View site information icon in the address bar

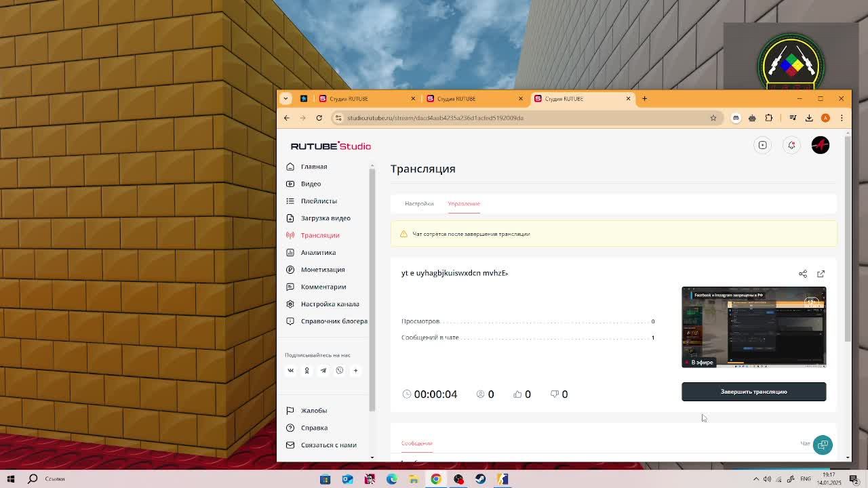click(338, 118)
